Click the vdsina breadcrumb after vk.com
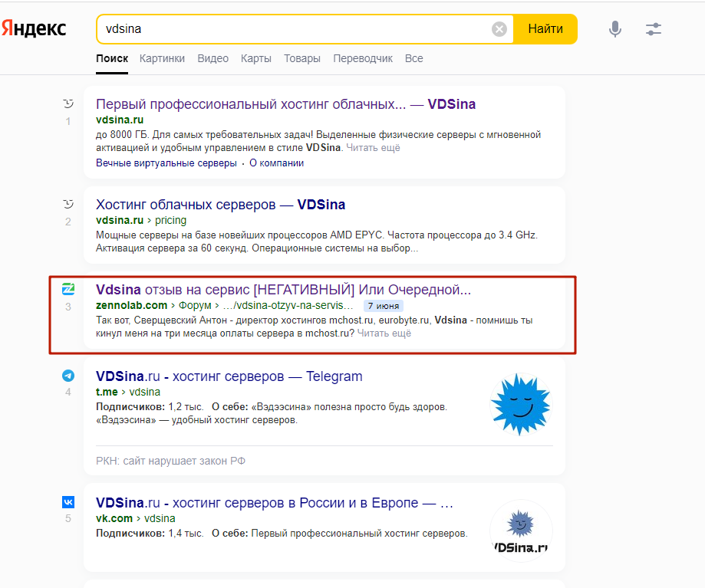705x588 pixels. tap(160, 518)
